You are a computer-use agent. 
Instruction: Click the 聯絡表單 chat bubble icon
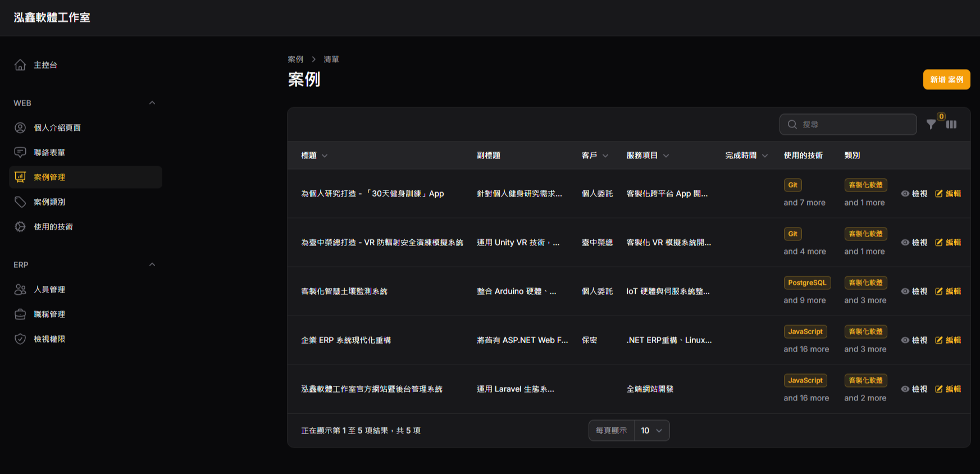coord(20,153)
